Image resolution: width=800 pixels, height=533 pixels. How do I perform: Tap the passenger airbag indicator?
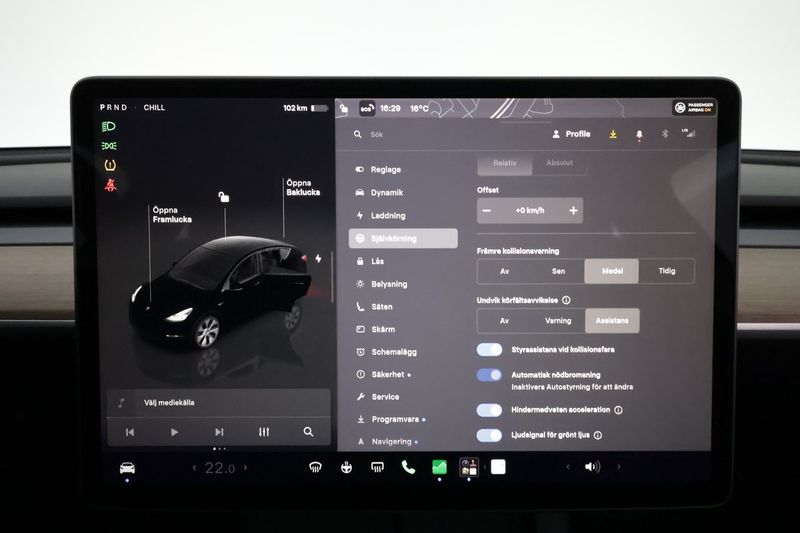tap(694, 107)
